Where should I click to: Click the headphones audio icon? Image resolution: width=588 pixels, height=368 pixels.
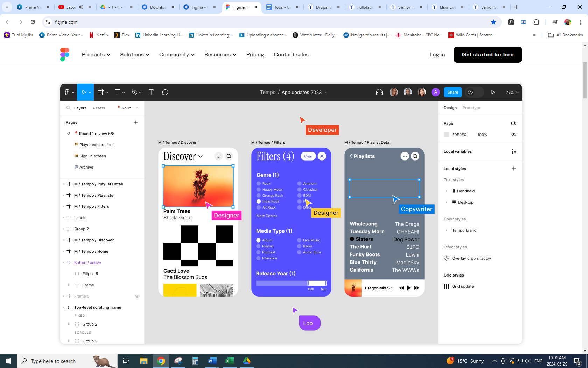point(379,92)
